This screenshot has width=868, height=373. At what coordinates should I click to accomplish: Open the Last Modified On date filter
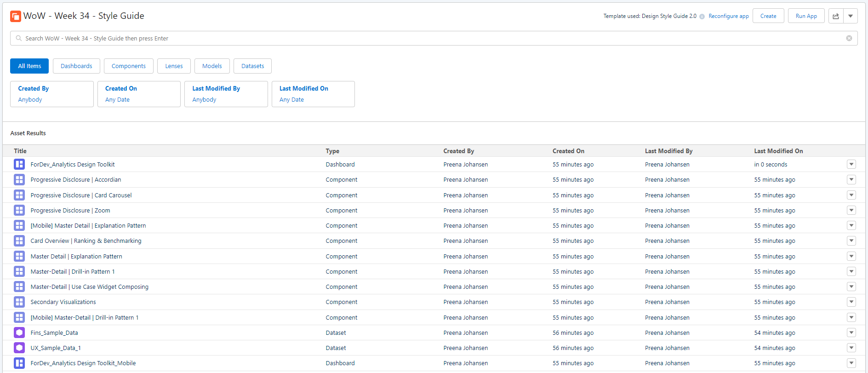(x=313, y=94)
